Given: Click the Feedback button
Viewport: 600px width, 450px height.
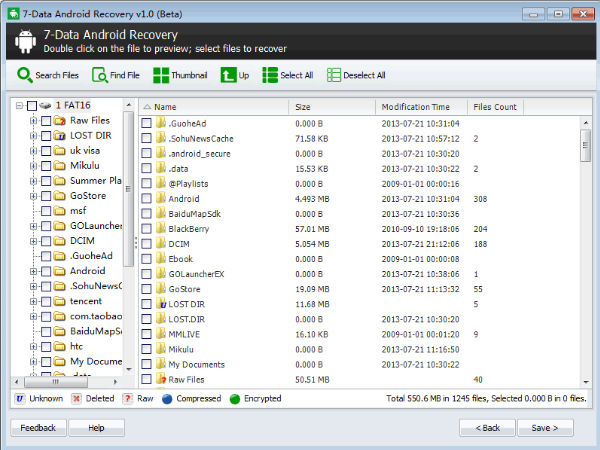Looking at the screenshot, I should point(38,428).
